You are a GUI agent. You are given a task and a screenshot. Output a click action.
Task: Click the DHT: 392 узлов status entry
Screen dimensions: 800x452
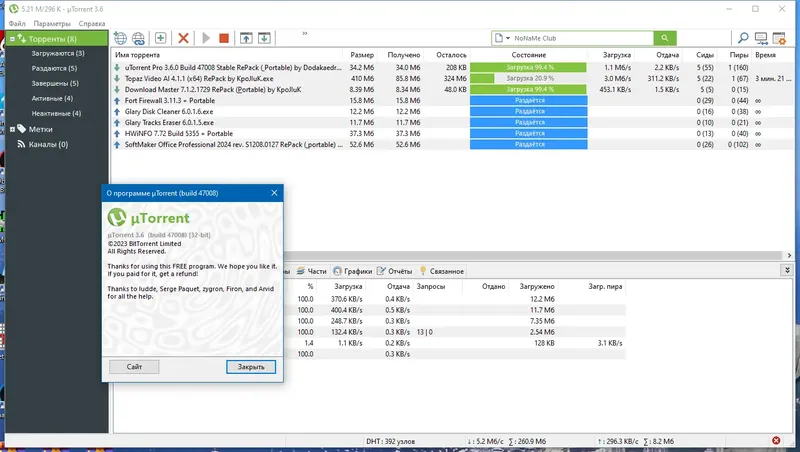pyautogui.click(x=390, y=441)
